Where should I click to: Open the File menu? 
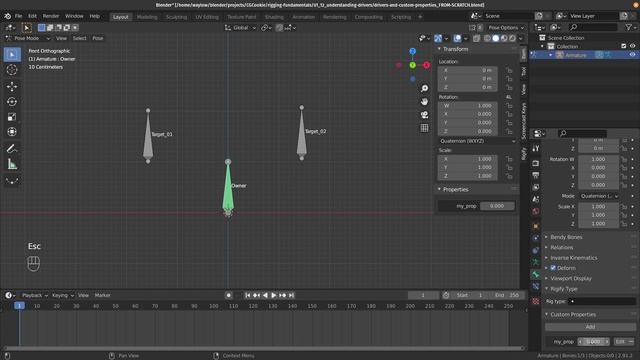tap(18, 16)
